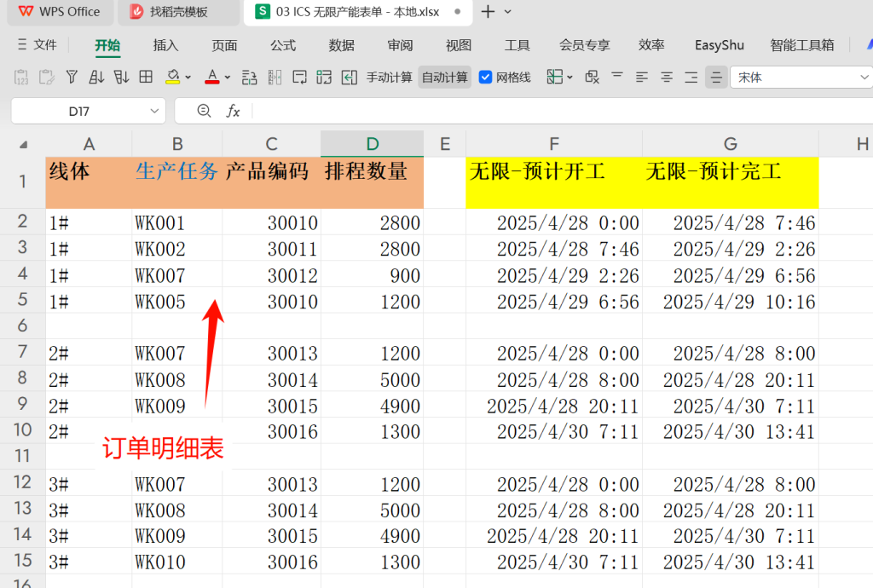Select column F header

coord(554,144)
